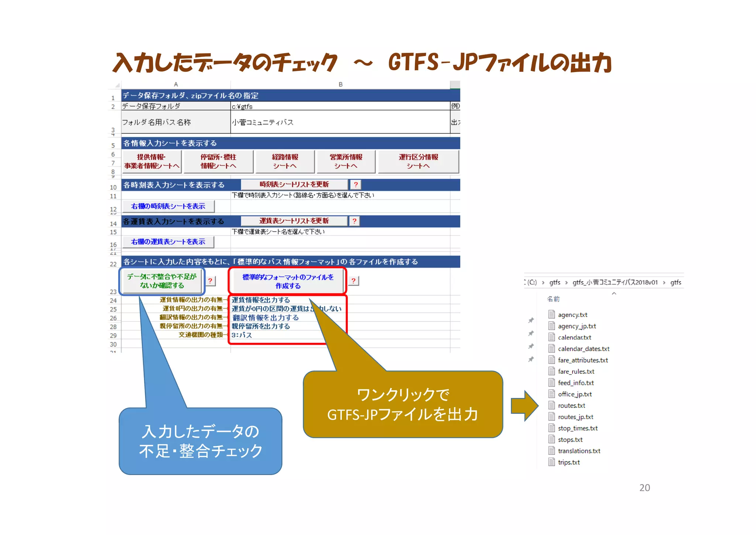Select fare_rules.txt file

(576, 372)
